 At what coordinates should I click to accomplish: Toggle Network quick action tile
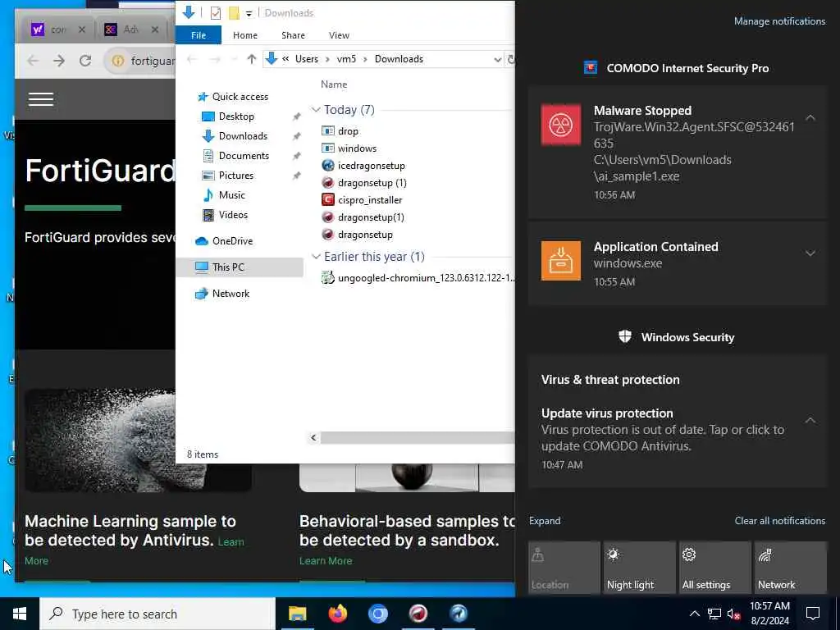coord(791,568)
